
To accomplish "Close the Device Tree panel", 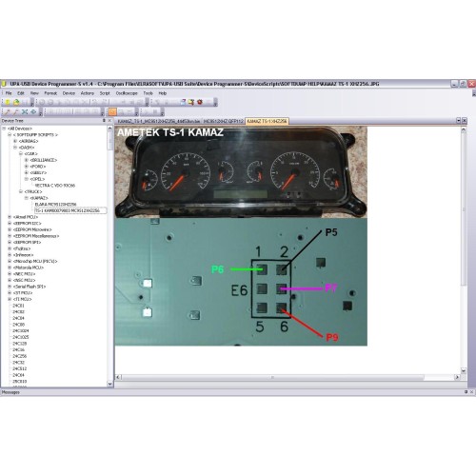I will pos(109,121).
